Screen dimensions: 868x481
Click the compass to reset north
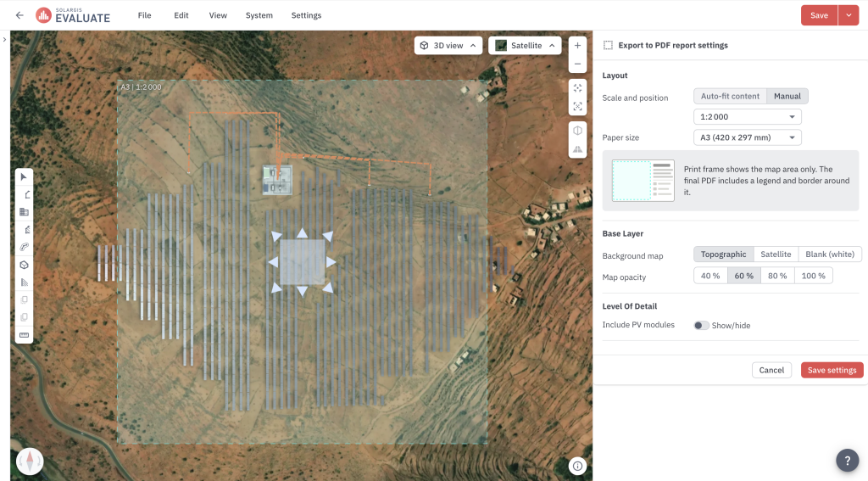tap(30, 461)
